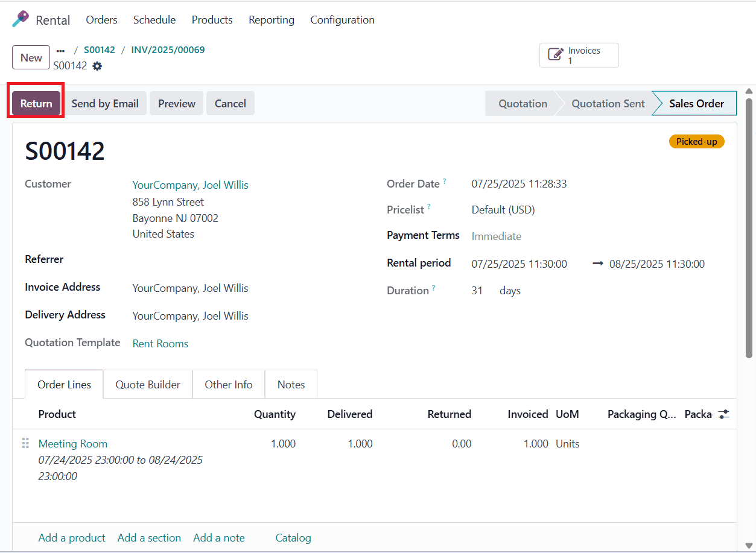Switch to the Other Info tab
756x553 pixels.
point(229,384)
